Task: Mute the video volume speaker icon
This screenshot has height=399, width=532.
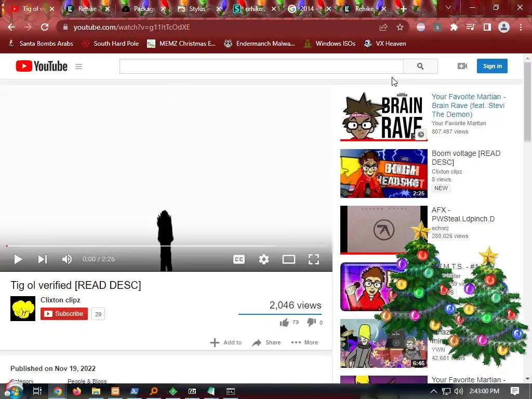Action: [67, 260]
